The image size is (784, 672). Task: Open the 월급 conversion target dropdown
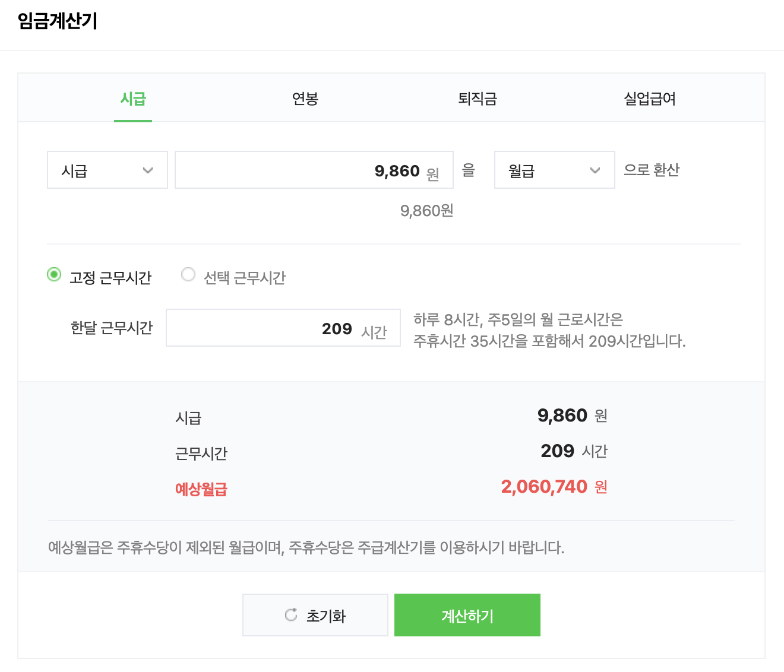tap(555, 170)
